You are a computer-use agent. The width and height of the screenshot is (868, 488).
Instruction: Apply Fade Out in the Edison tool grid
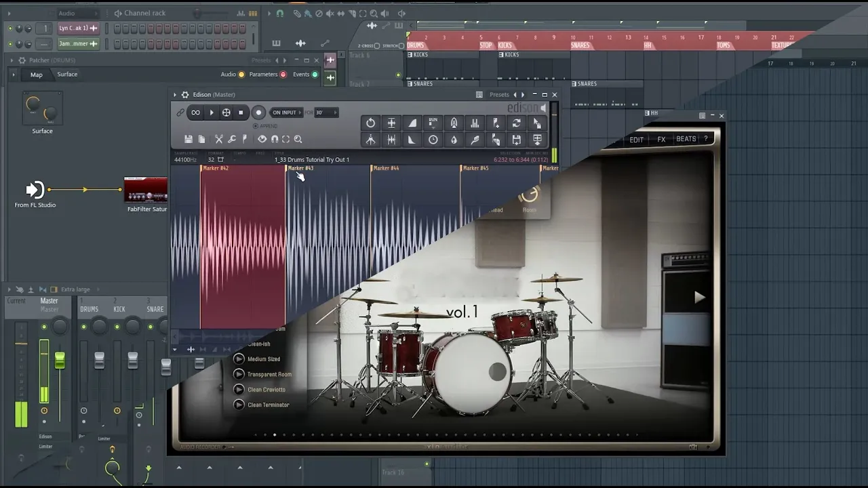click(x=412, y=140)
